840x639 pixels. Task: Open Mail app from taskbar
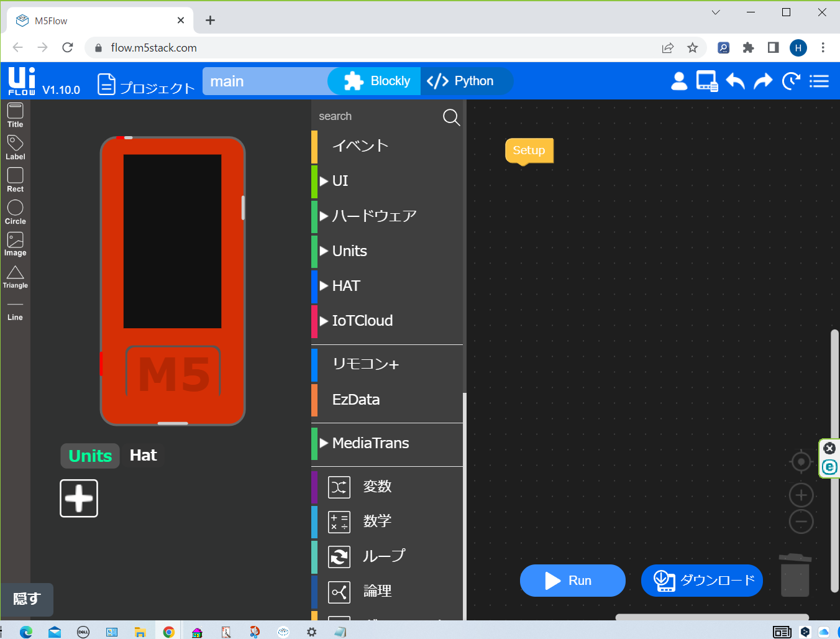click(55, 632)
